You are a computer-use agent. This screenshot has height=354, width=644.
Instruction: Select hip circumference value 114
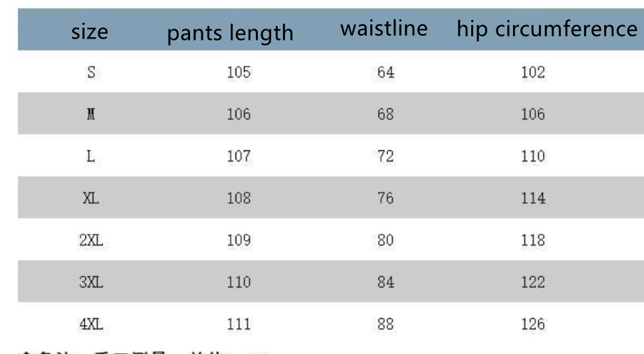(x=532, y=198)
